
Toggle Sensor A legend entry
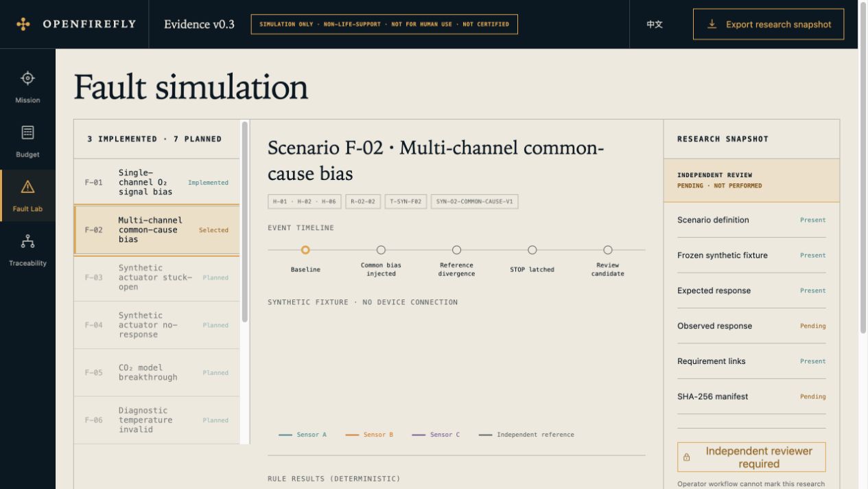pos(303,435)
